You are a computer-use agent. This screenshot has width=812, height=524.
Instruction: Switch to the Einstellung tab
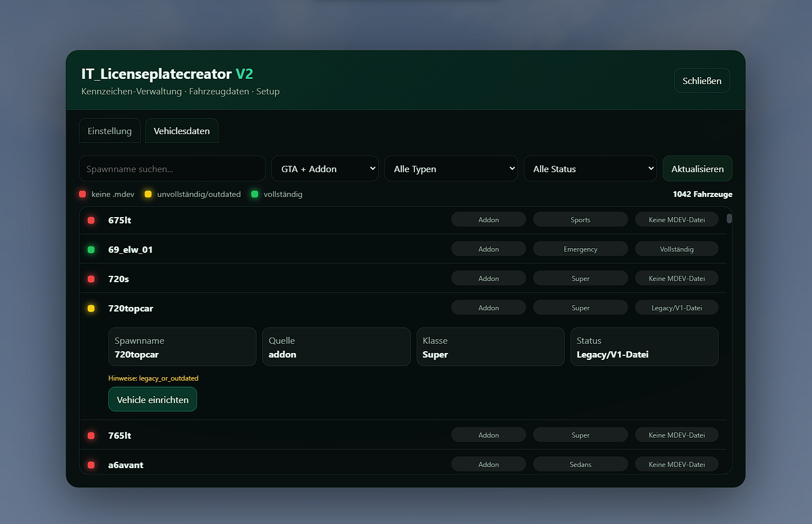tap(109, 131)
